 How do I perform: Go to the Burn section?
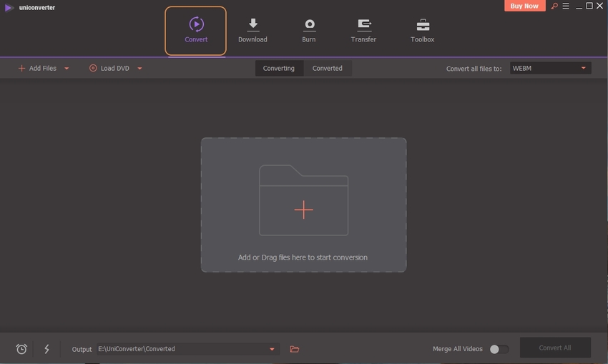coord(309,31)
